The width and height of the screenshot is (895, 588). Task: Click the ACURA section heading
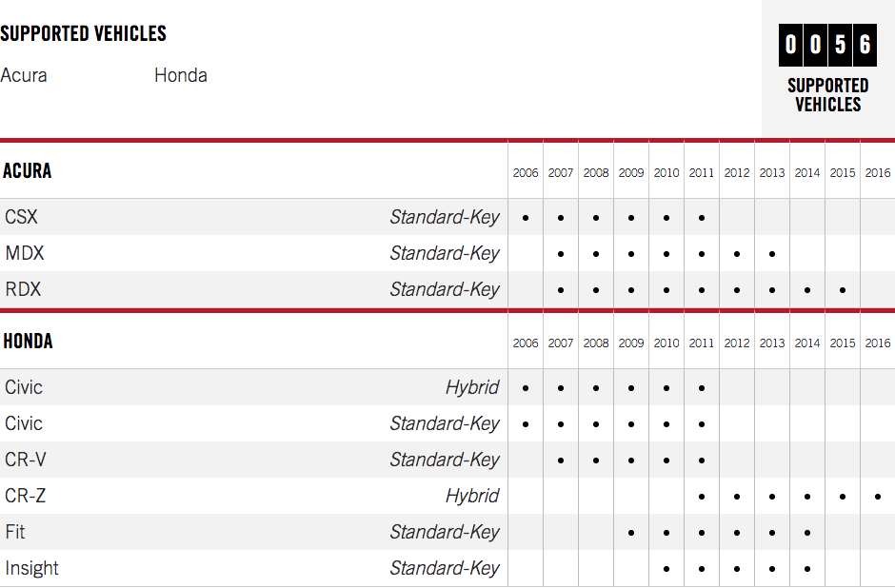(x=28, y=170)
